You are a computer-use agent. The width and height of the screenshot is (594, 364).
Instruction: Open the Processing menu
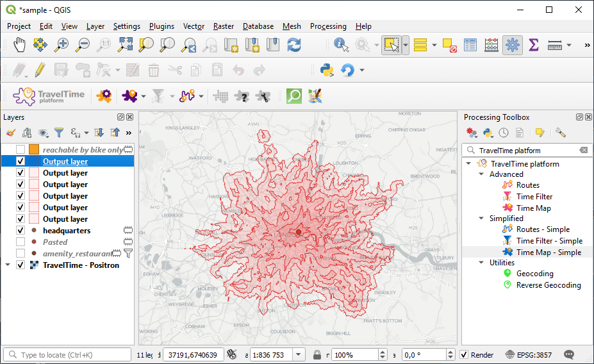328,26
